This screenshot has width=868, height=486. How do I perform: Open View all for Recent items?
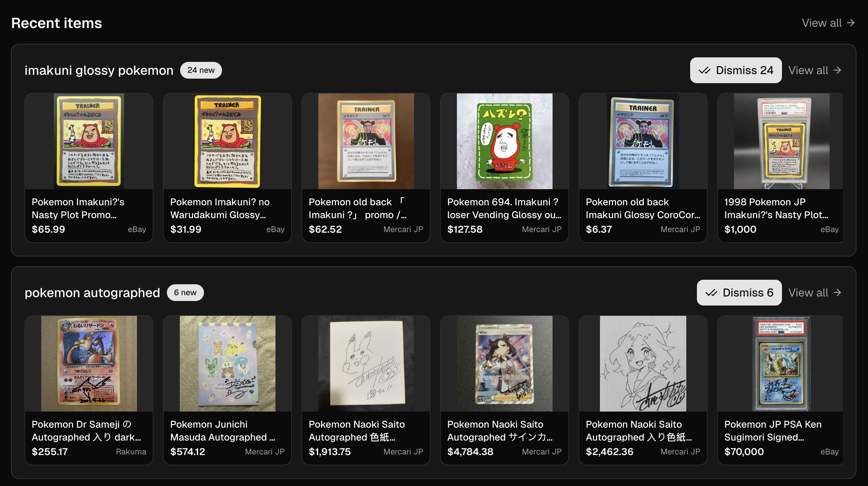tap(828, 23)
